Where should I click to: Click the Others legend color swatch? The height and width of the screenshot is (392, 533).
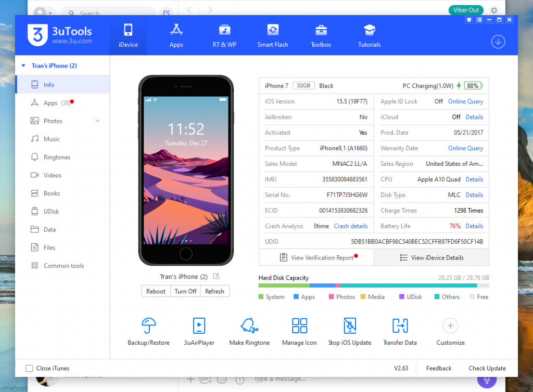coord(437,297)
